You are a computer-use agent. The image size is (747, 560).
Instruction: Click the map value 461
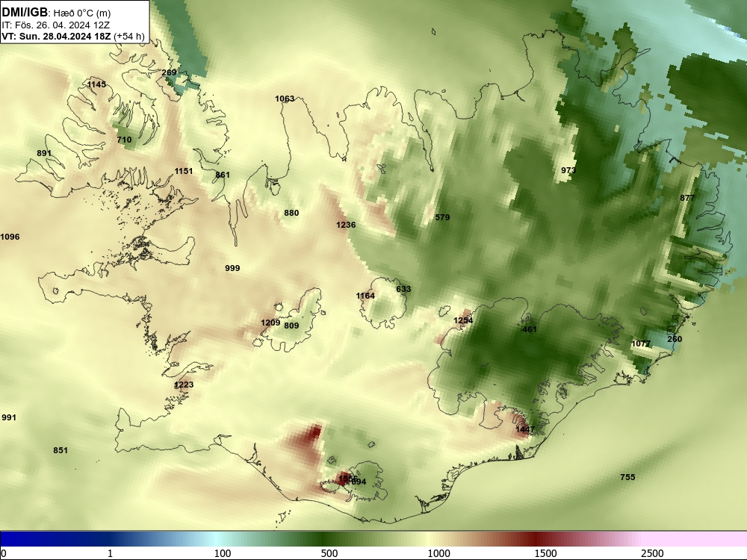[530, 329]
